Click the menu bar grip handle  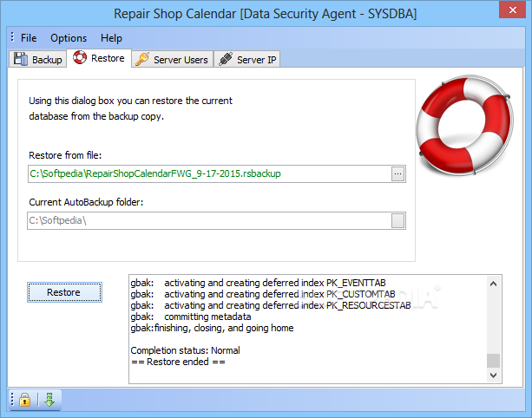click(12, 37)
